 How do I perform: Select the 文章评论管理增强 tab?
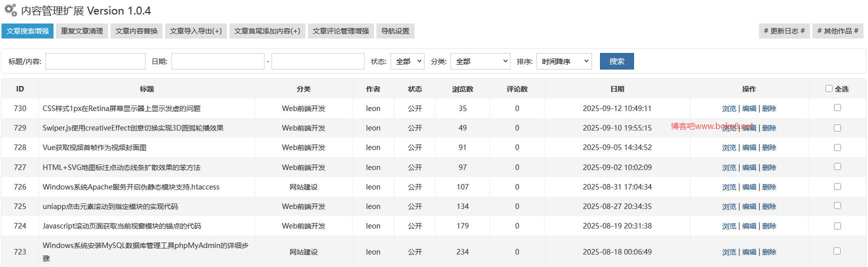tap(340, 31)
